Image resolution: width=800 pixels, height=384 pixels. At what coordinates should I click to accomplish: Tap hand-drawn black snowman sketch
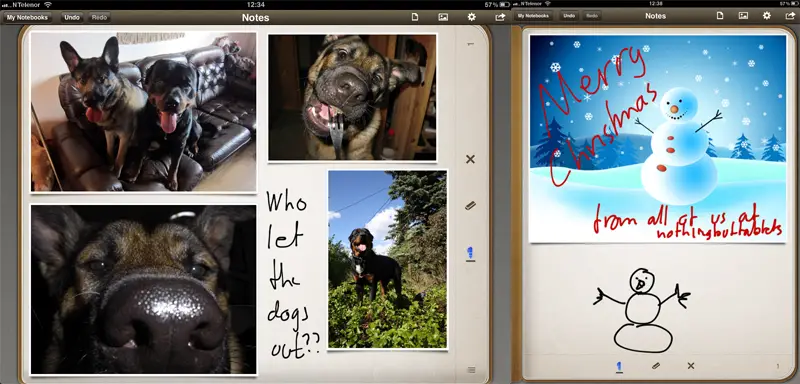[x=642, y=310]
